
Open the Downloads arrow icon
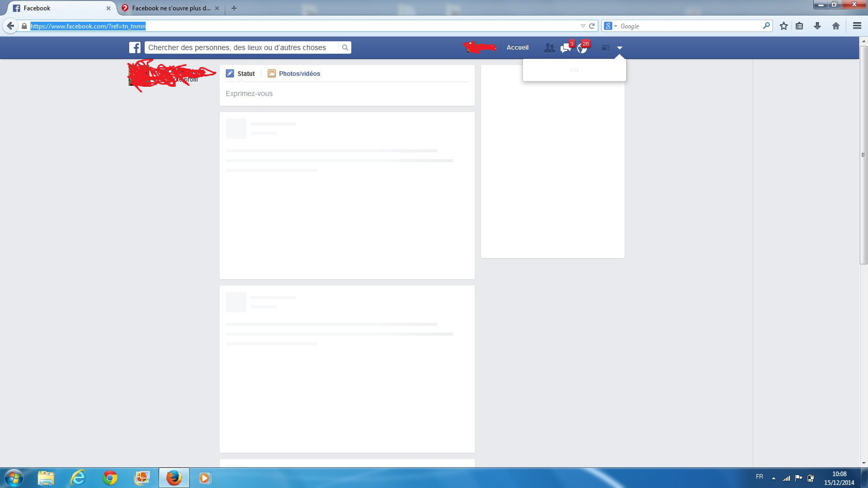pyautogui.click(x=817, y=26)
